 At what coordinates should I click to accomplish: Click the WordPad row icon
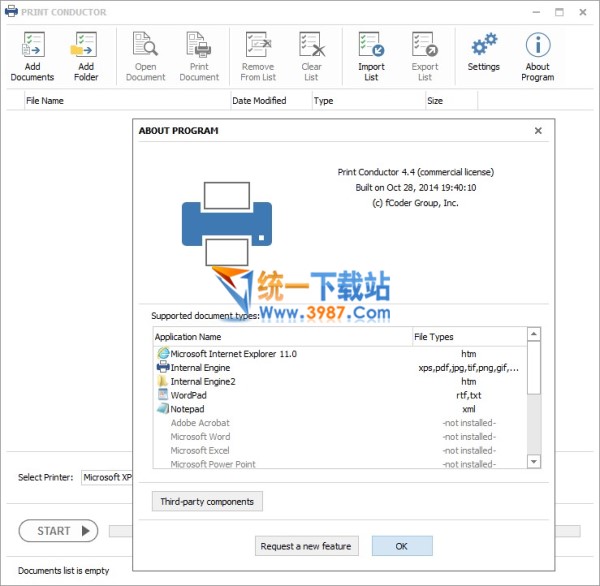click(x=163, y=394)
